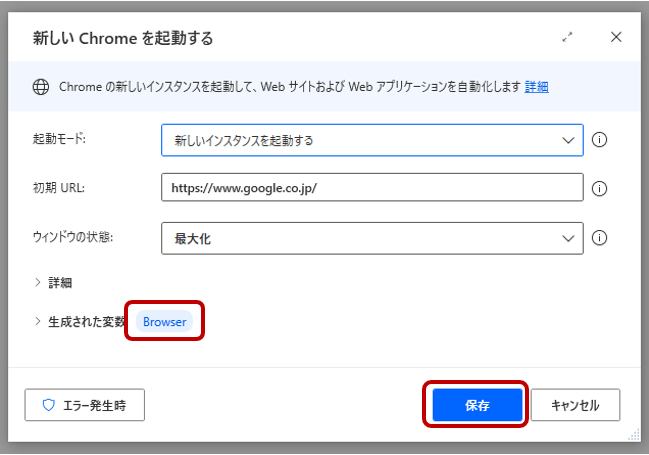The height and width of the screenshot is (455, 649).
Task: Click the キャンセル button
Action: (x=575, y=405)
